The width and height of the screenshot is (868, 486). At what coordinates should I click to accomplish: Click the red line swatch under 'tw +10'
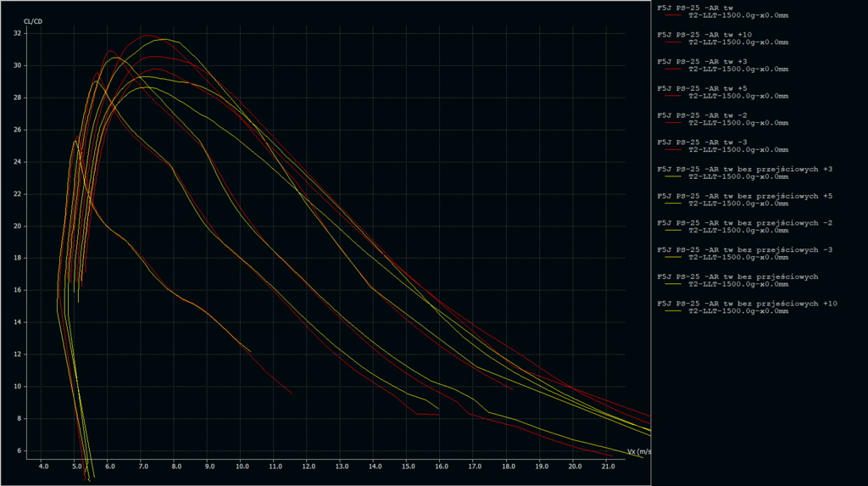coord(674,42)
